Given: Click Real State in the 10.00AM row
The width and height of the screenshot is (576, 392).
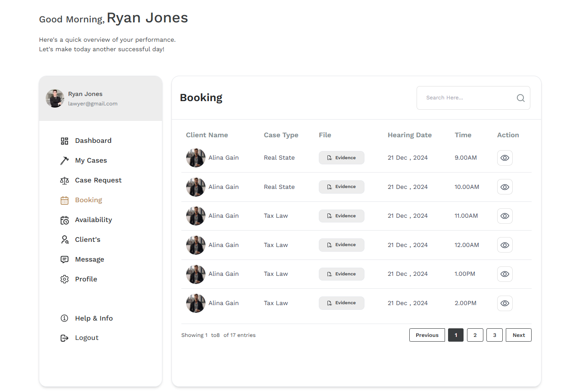Looking at the screenshot, I should pyautogui.click(x=280, y=187).
